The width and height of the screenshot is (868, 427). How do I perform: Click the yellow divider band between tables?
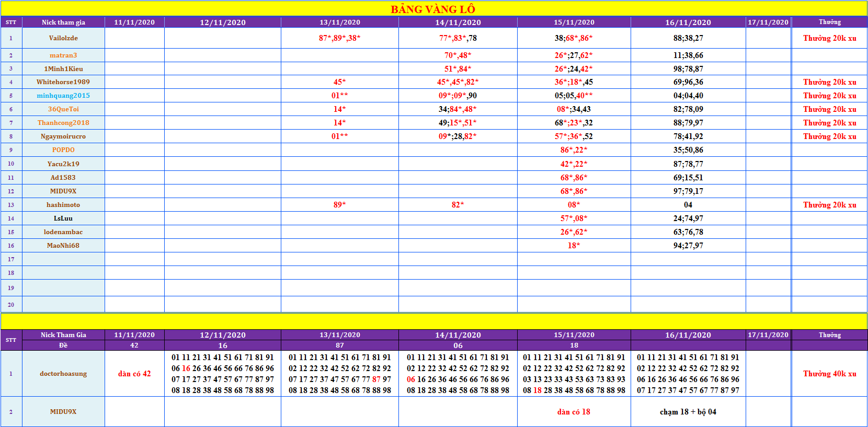pyautogui.click(x=433, y=320)
